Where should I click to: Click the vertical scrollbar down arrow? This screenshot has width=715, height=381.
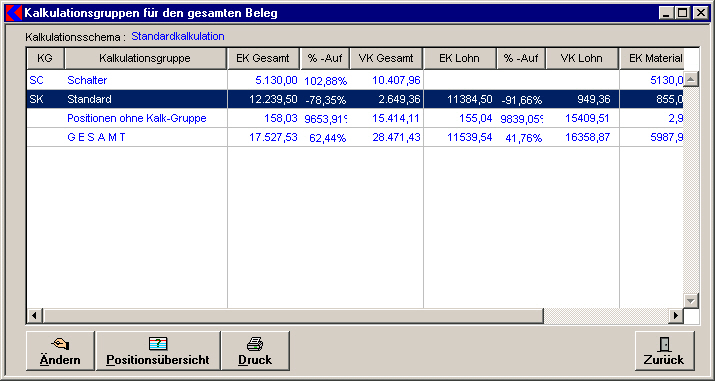[x=691, y=300]
